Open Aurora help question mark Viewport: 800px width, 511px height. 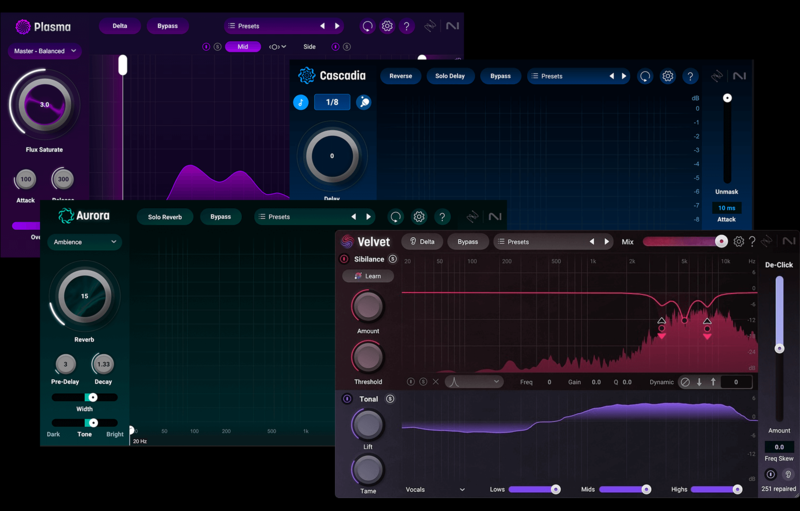(x=442, y=217)
